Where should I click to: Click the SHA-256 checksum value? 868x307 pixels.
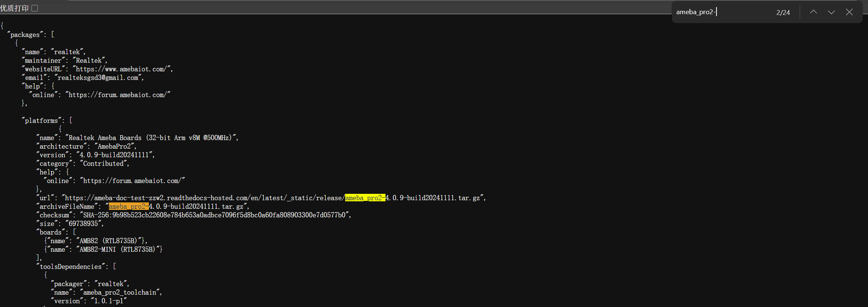(214, 215)
